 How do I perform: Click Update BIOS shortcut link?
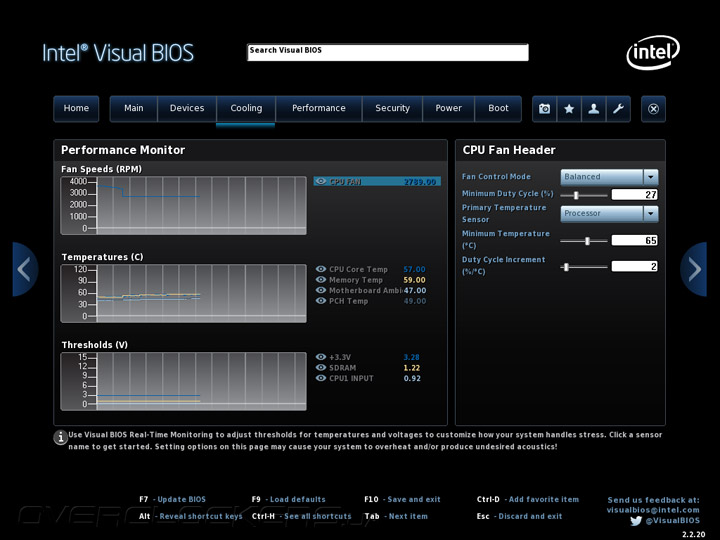point(181,500)
